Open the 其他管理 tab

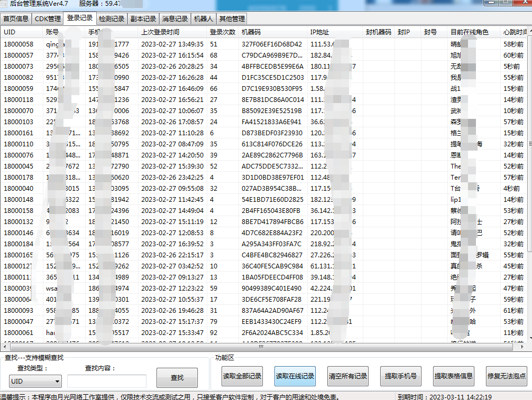pos(232,19)
